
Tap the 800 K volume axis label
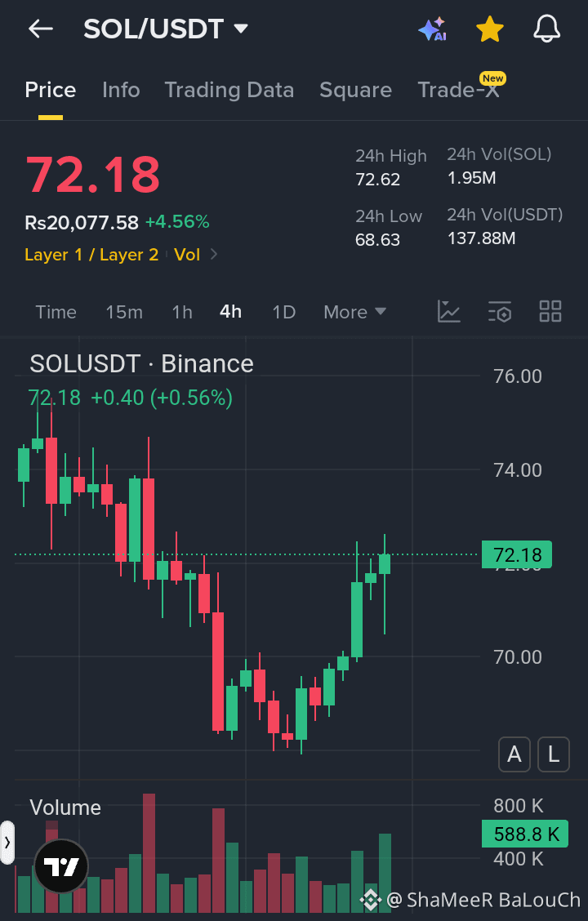pos(518,805)
